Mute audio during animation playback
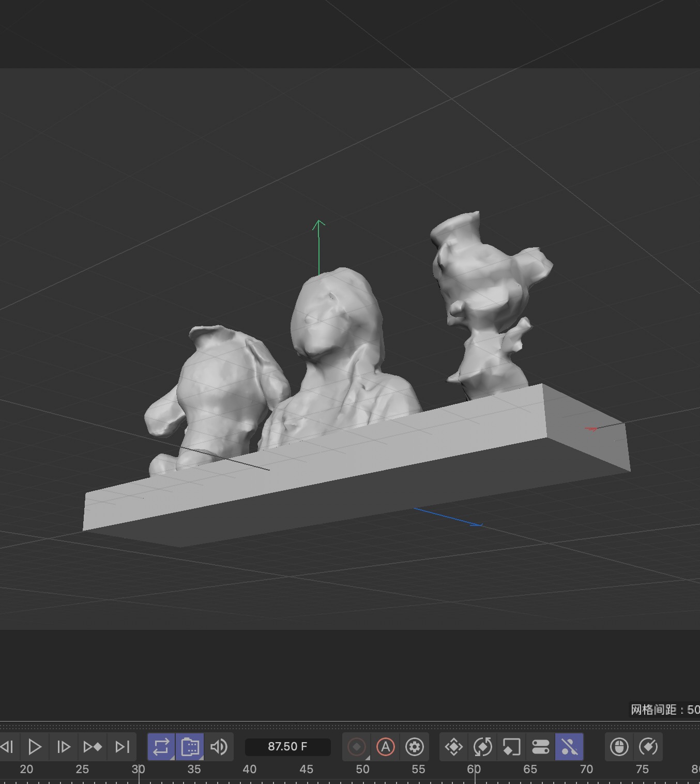This screenshot has height=784, width=700. (x=219, y=747)
